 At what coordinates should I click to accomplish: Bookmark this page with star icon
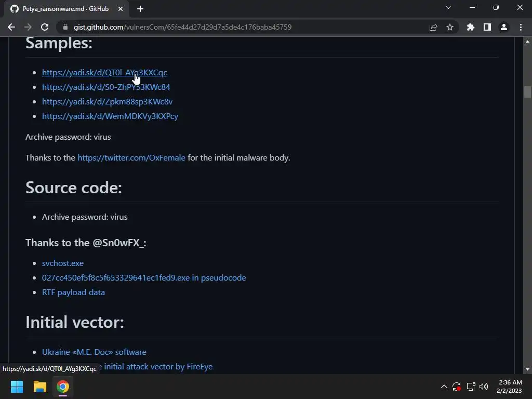450,27
